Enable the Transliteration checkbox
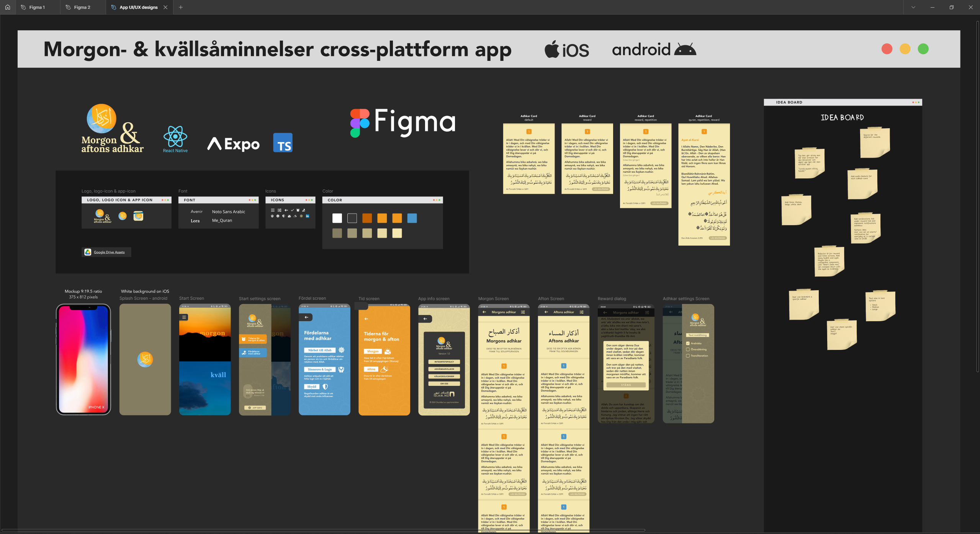 pos(688,356)
